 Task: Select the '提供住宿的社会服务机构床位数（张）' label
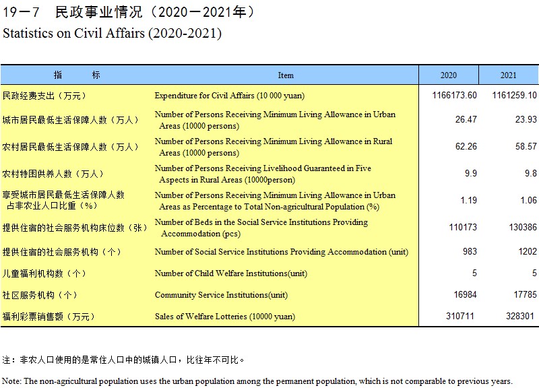click(75, 228)
